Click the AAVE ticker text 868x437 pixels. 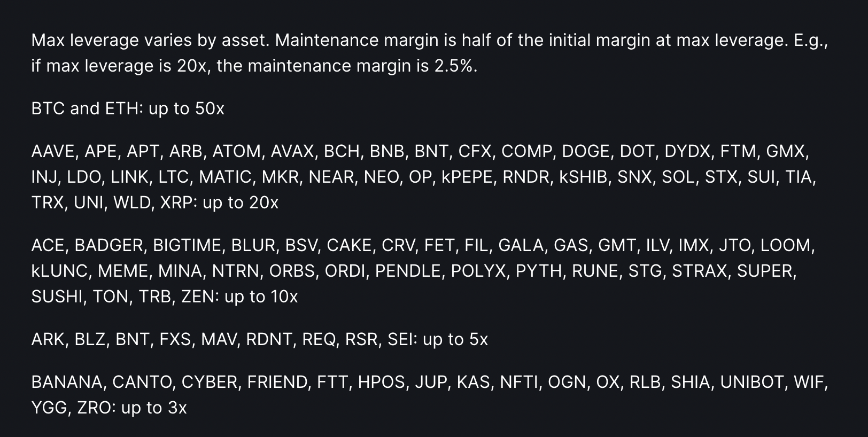52,151
